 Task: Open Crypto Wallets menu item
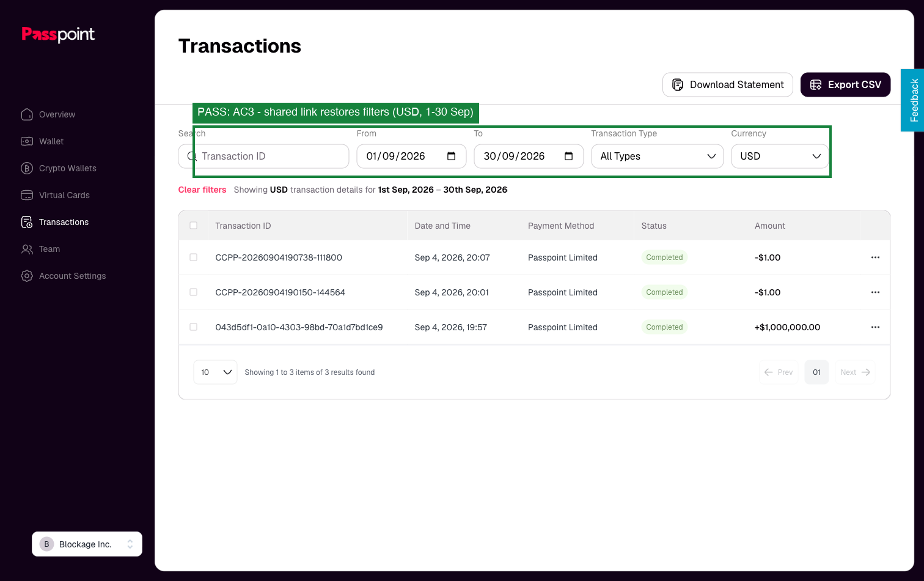click(x=68, y=168)
